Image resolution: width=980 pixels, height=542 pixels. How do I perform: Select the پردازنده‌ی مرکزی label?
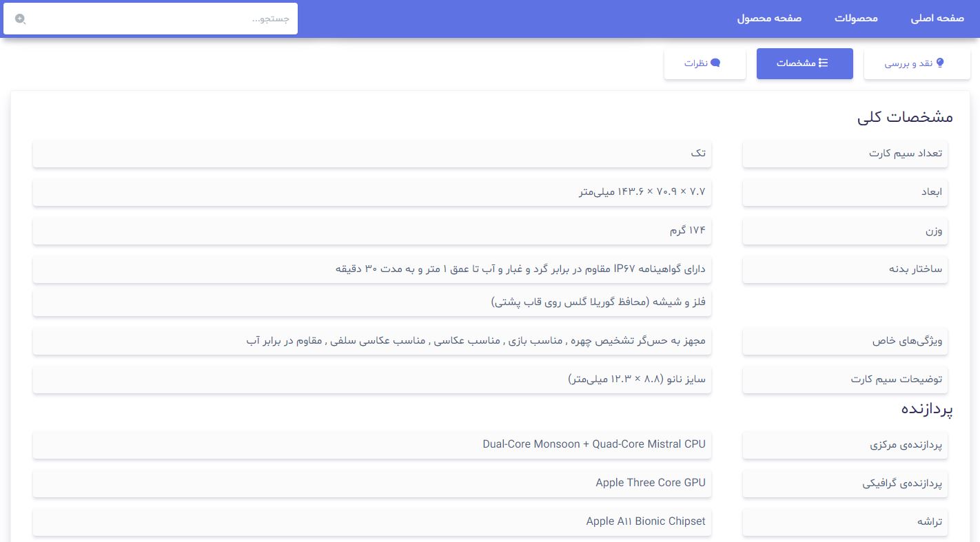[845, 445]
